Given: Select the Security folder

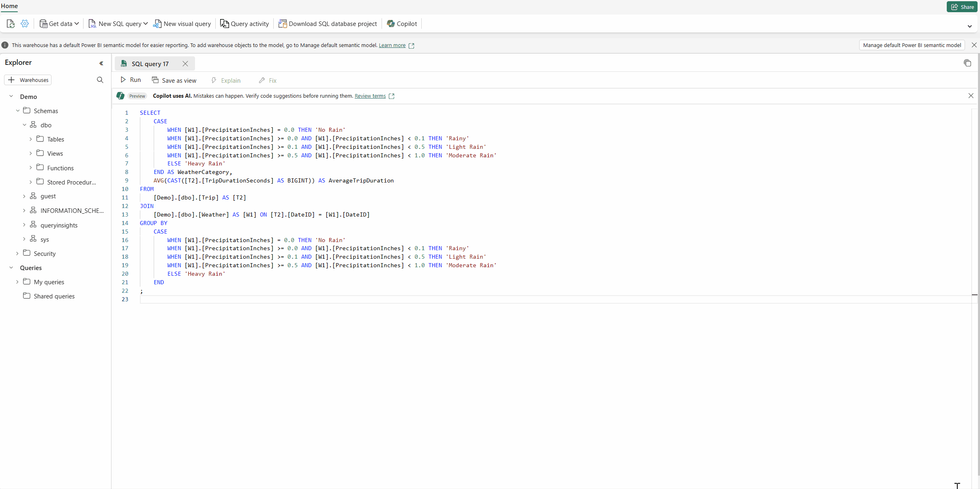Looking at the screenshot, I should pyautogui.click(x=45, y=253).
